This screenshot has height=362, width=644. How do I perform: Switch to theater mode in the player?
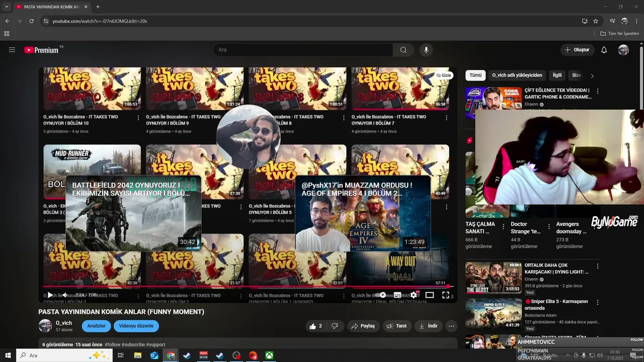point(430,295)
